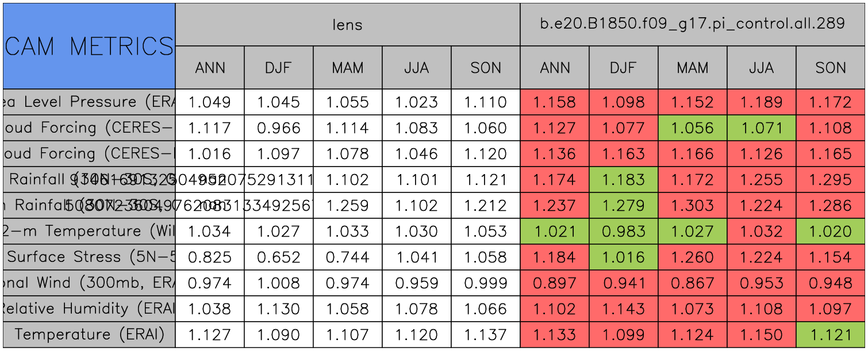This screenshot has width=868, height=351.
Task: Click the CAM METRICS title cell
Action: 89,46
